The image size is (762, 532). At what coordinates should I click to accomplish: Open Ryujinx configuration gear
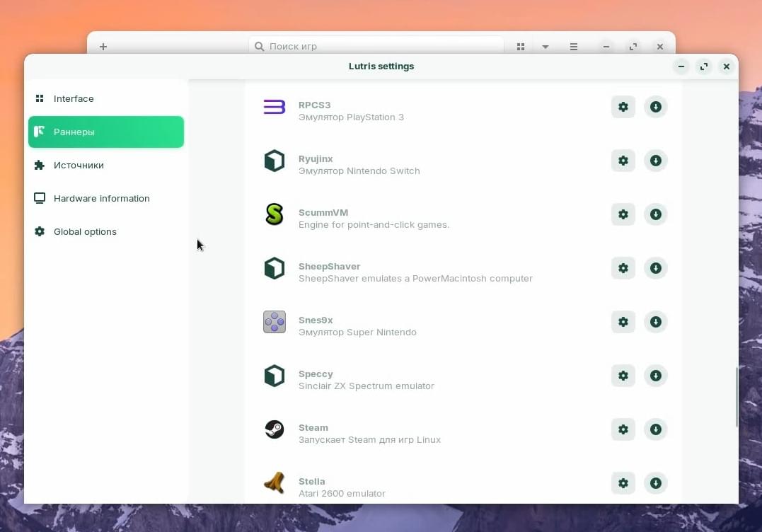pos(623,161)
